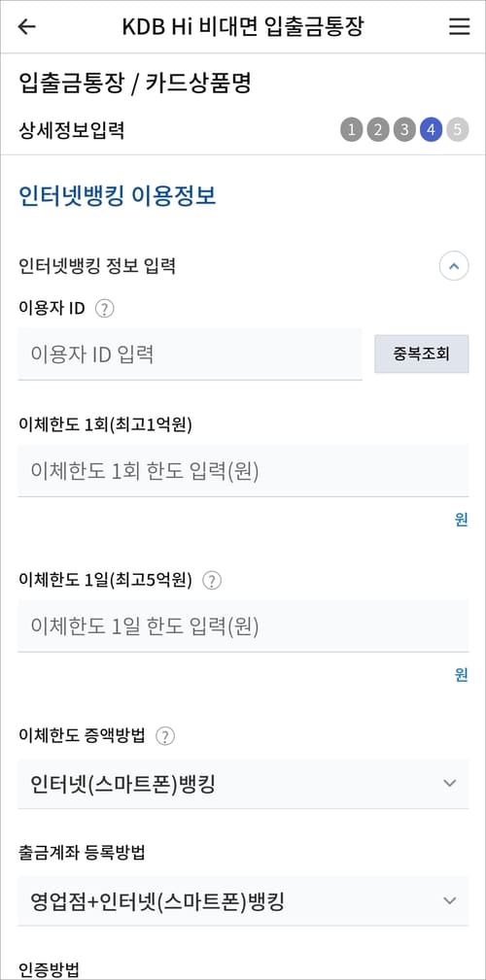This screenshot has height=980, width=486.
Task: Tap the 인터넷뱅킹 이용정보 heading
Action: click(x=118, y=196)
